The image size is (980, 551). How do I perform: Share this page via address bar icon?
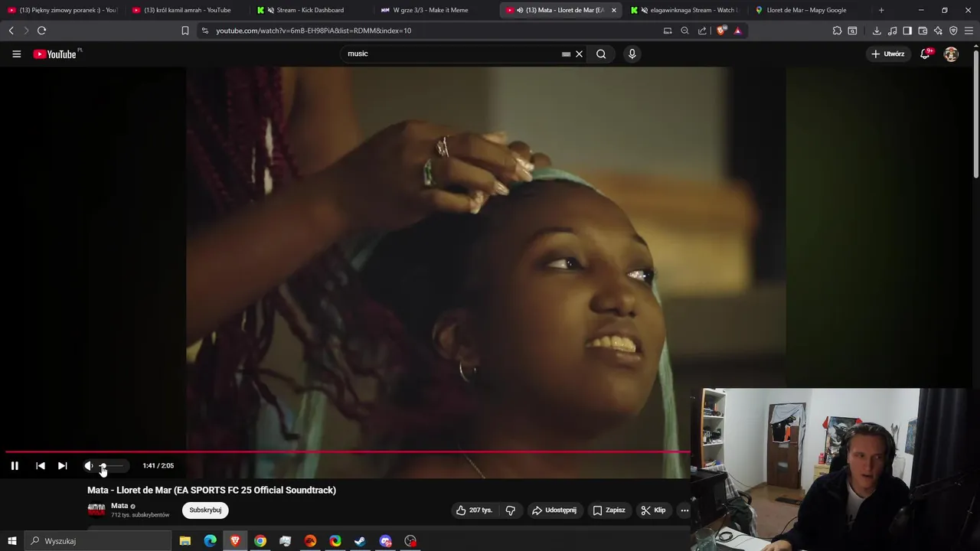(x=702, y=31)
